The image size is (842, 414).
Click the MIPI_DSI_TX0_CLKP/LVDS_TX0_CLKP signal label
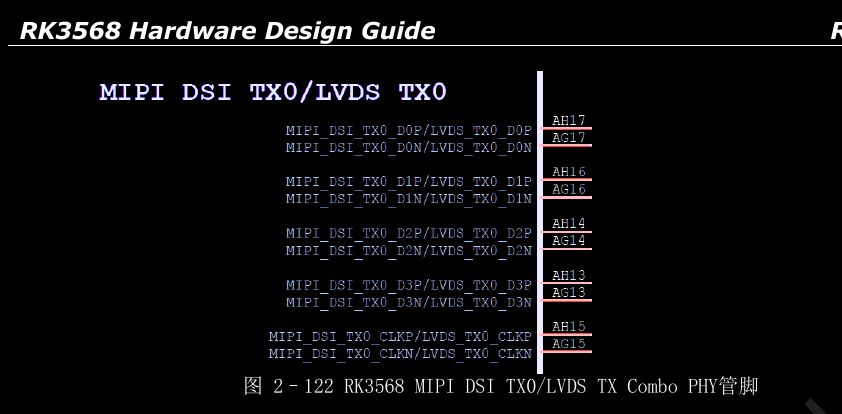click(400, 337)
